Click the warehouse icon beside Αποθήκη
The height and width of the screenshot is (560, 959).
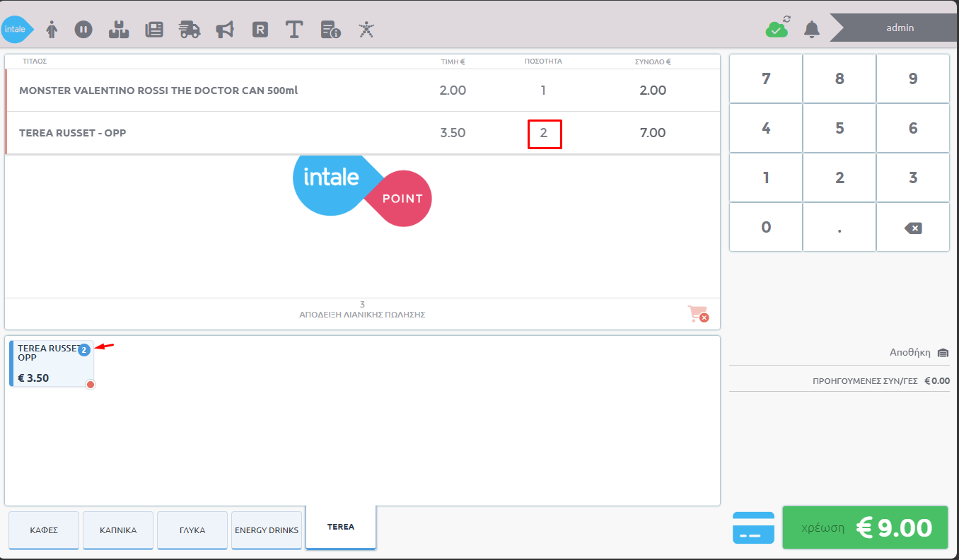coord(943,353)
